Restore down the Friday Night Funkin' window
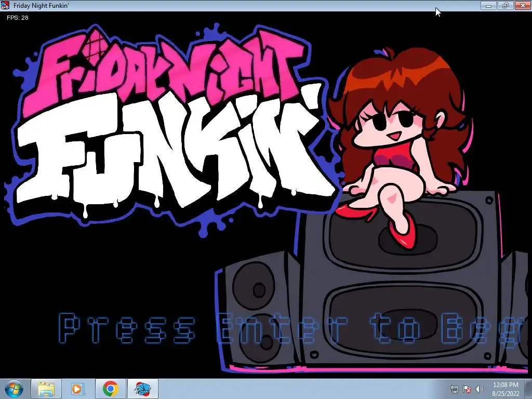The width and height of the screenshot is (532, 399). pos(506,6)
